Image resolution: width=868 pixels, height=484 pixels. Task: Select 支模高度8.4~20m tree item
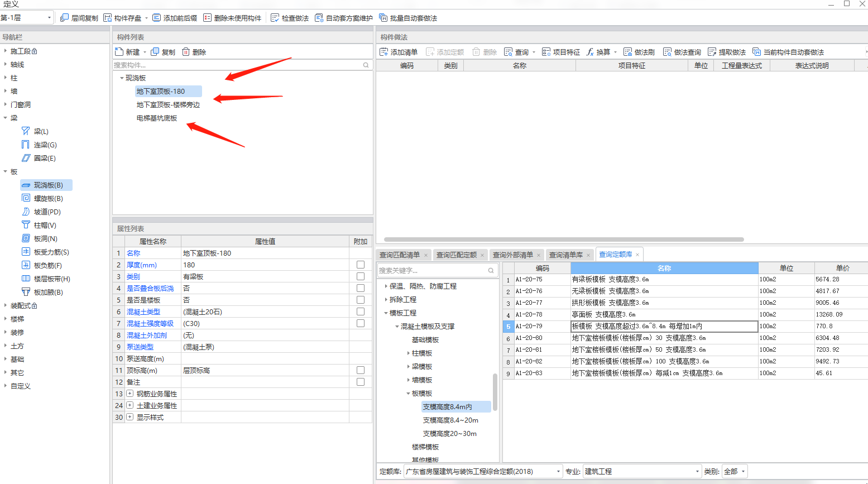[x=450, y=420]
